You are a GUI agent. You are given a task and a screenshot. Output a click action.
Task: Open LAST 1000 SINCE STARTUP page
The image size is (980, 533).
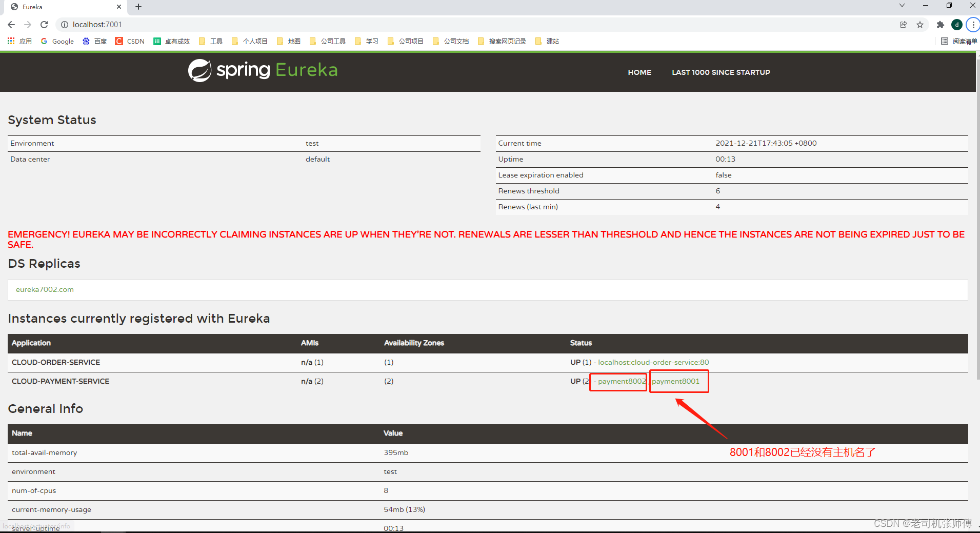click(x=721, y=72)
